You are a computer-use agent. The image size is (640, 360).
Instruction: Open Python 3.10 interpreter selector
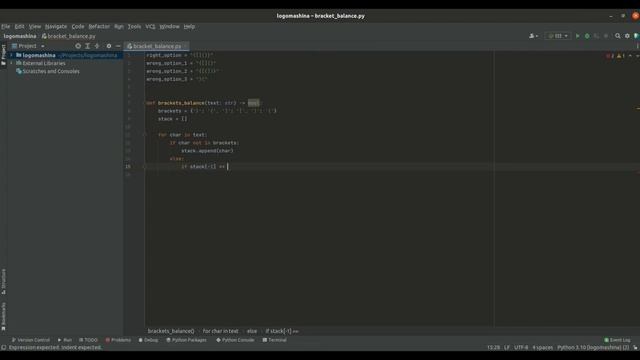pyautogui.click(x=593, y=348)
